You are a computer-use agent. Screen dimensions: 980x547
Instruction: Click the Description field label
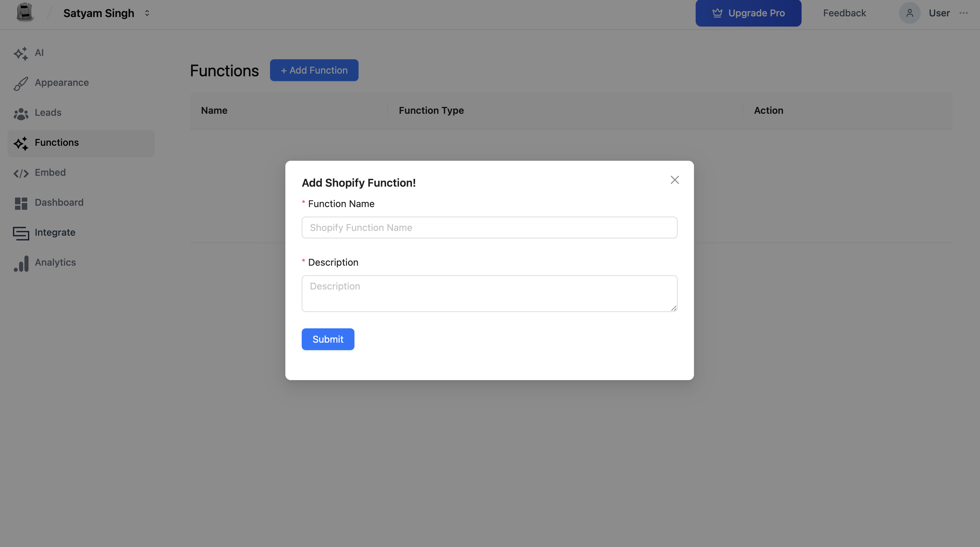(333, 262)
